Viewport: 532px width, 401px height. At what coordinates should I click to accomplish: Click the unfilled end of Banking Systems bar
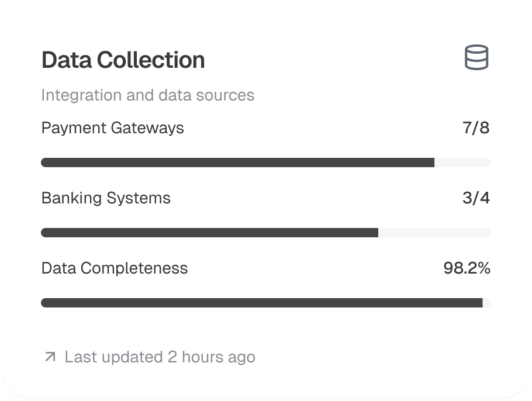pyautogui.click(x=434, y=233)
